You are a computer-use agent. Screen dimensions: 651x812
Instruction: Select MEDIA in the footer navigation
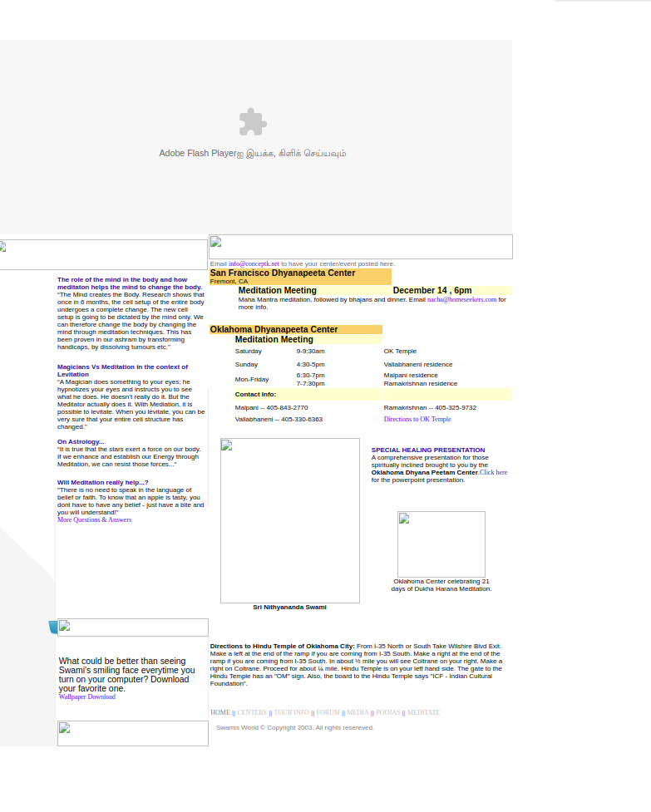click(358, 713)
